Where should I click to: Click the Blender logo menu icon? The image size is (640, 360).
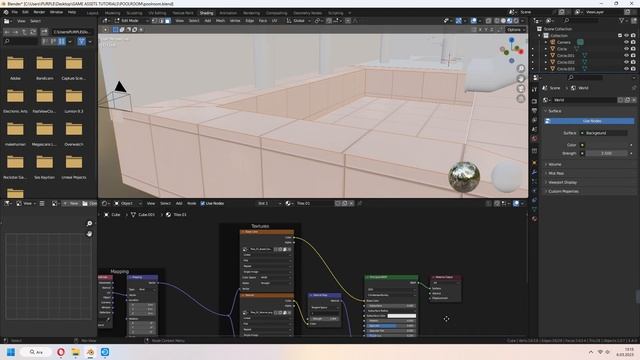tap(6, 12)
